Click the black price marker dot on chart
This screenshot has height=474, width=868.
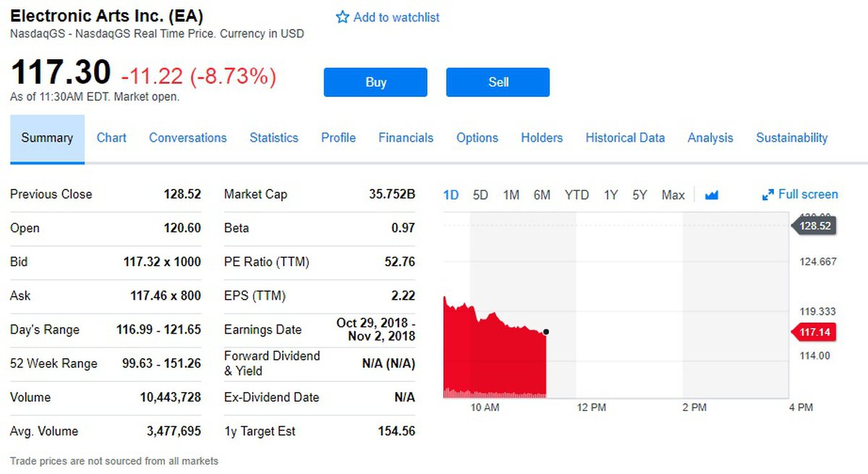[546, 332]
